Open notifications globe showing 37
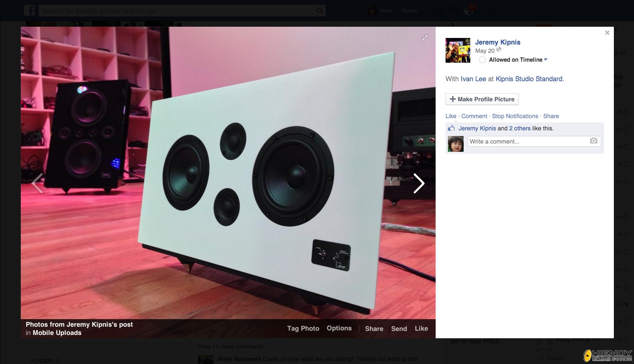This screenshot has width=634, height=364. pyautogui.click(x=469, y=10)
